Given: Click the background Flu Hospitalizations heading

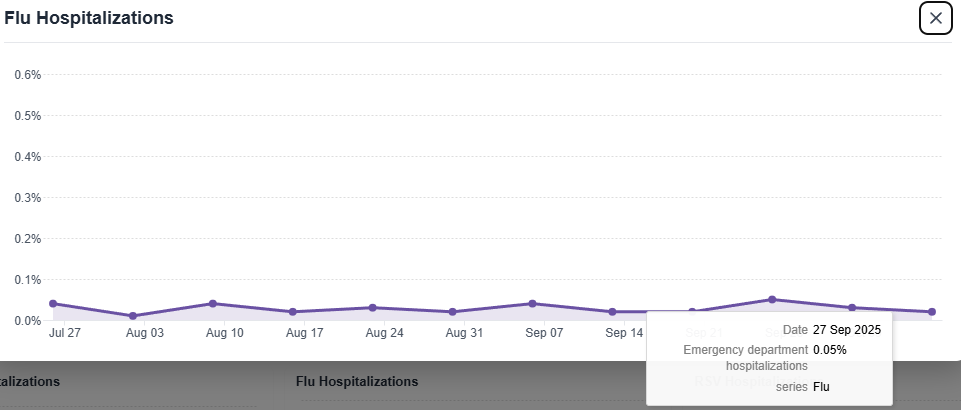Looking at the screenshot, I should pyautogui.click(x=357, y=381).
